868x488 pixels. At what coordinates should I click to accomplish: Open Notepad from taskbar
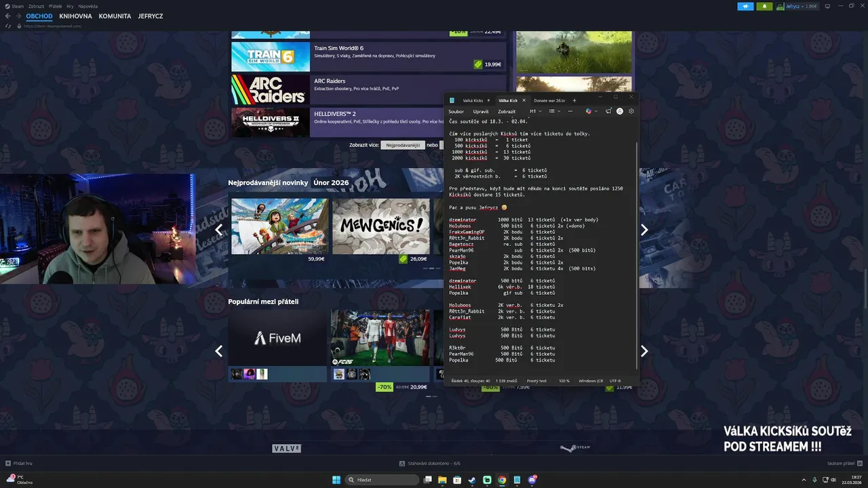click(517, 480)
